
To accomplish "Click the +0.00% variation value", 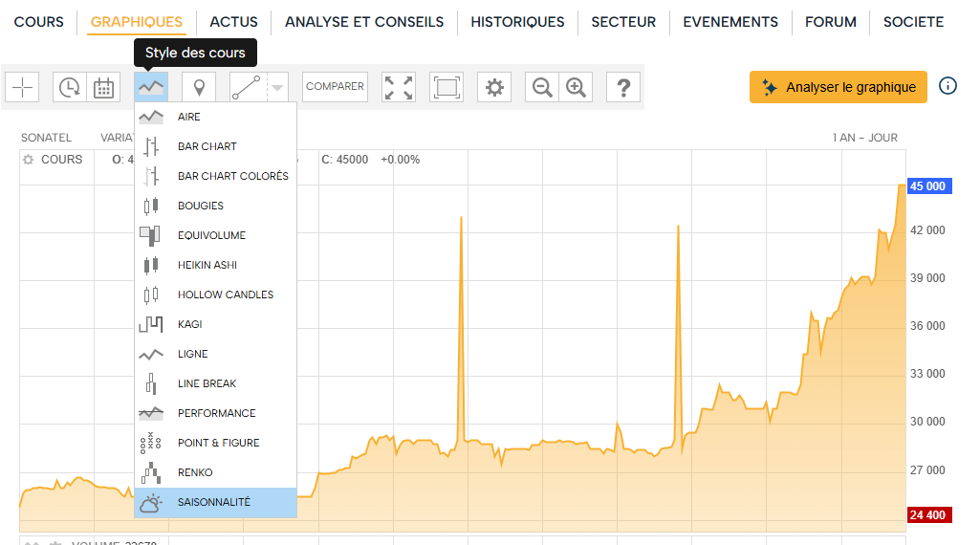I will pyautogui.click(x=400, y=160).
